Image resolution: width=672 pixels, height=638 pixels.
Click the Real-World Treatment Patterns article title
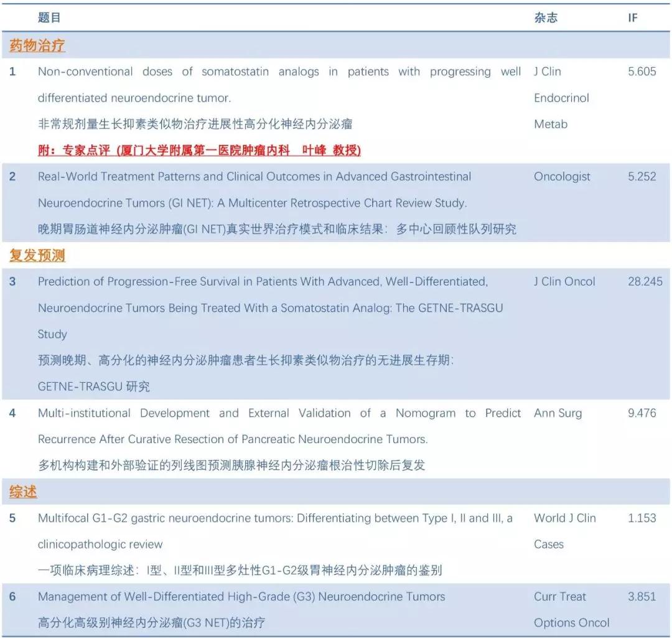pos(254,177)
